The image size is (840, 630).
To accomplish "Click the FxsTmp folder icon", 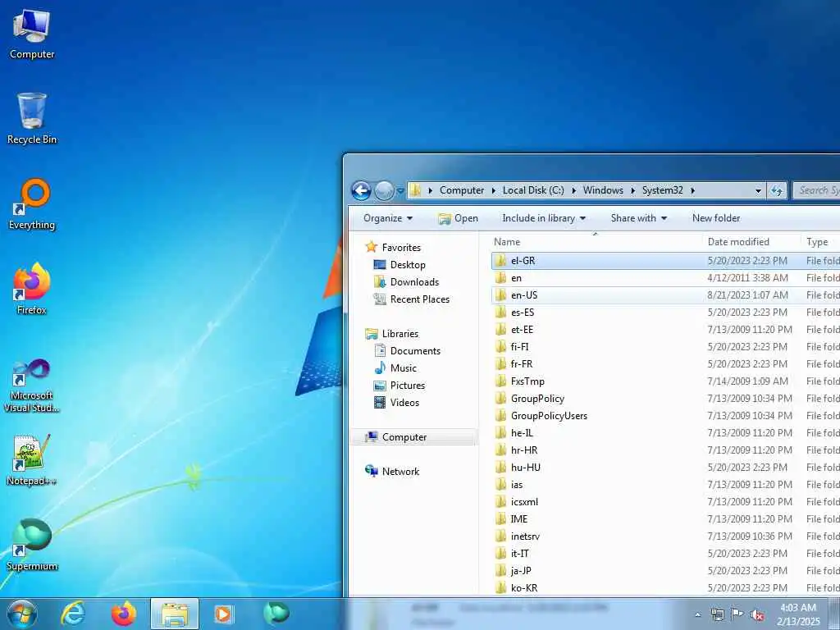I will click(500, 381).
